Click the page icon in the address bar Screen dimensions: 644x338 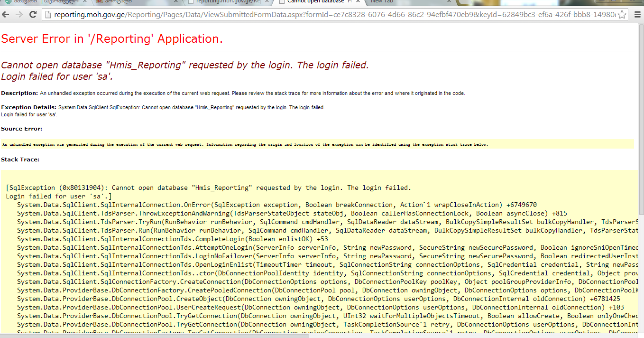48,15
